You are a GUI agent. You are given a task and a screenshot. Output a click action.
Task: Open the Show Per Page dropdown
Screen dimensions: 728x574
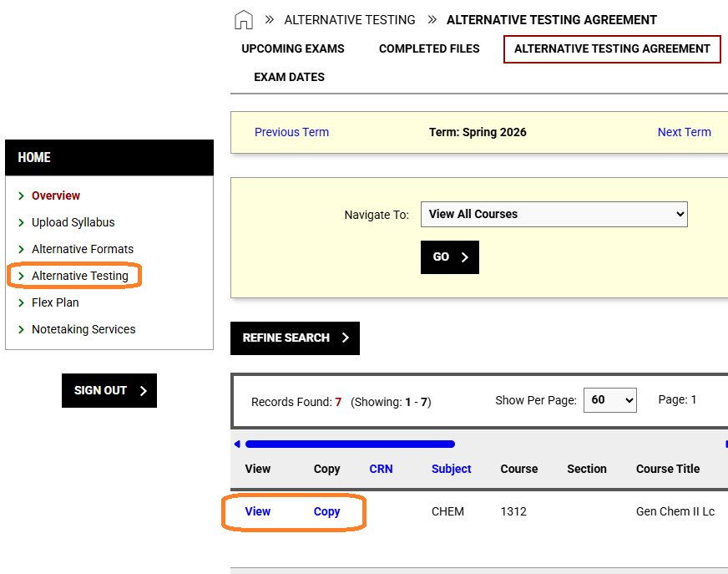click(x=609, y=400)
